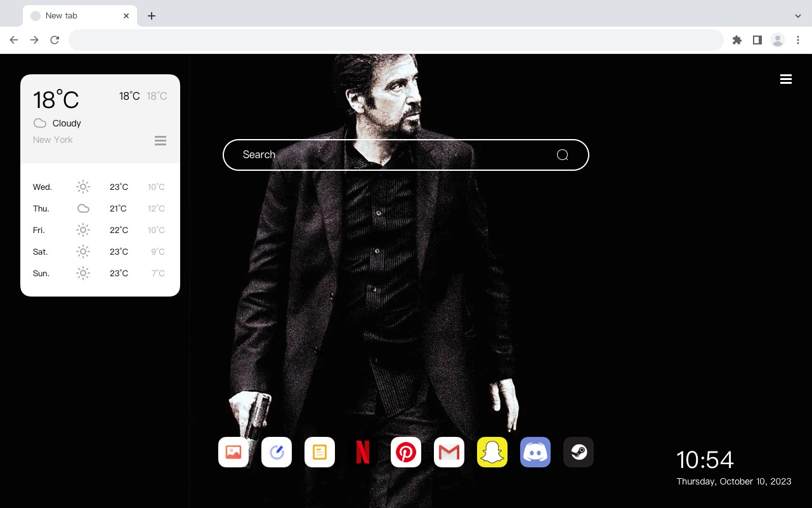This screenshot has height=508, width=812.
Task: Open the yellow notes shortcut icon
Action: [x=320, y=452]
